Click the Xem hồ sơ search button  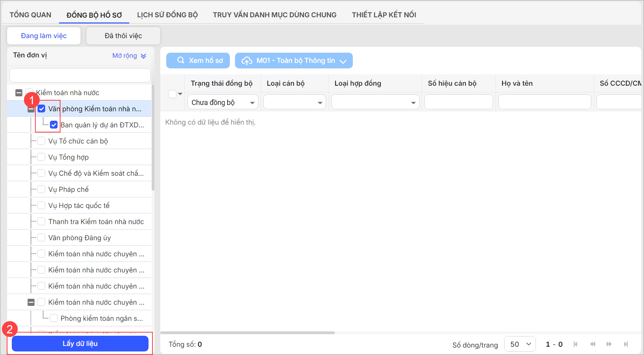(200, 61)
